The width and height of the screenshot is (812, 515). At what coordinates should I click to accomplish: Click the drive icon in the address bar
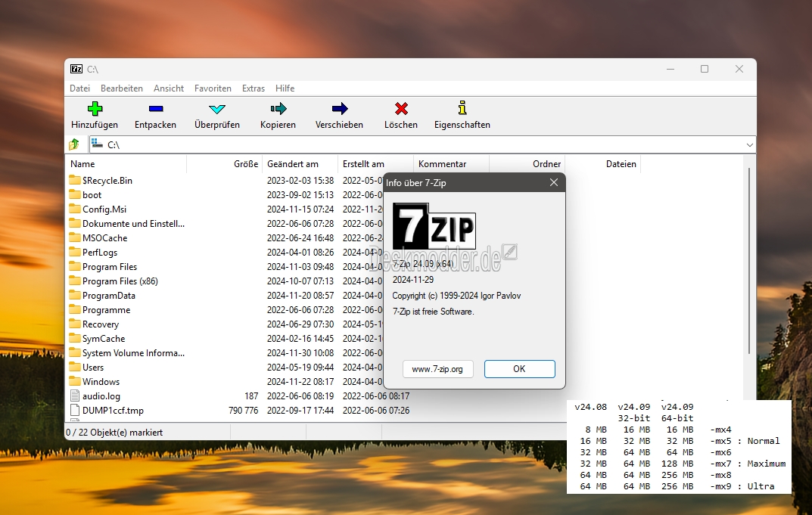coord(97,144)
